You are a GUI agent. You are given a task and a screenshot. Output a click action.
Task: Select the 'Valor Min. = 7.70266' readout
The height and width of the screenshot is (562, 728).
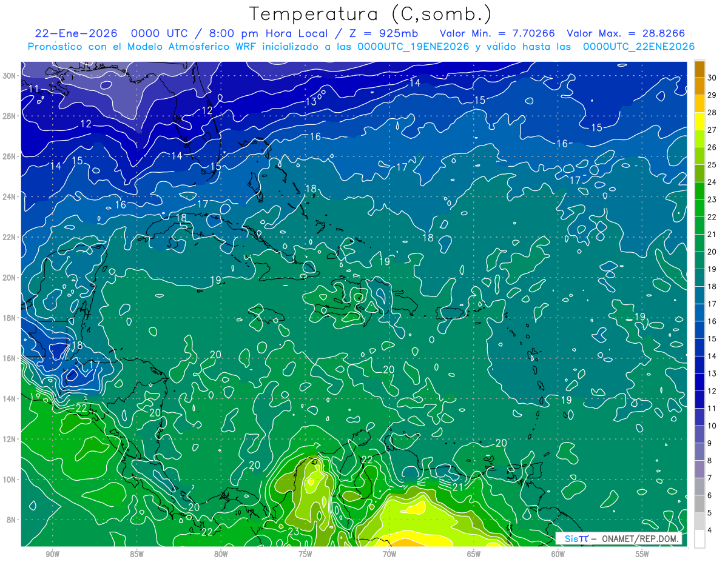click(497, 33)
